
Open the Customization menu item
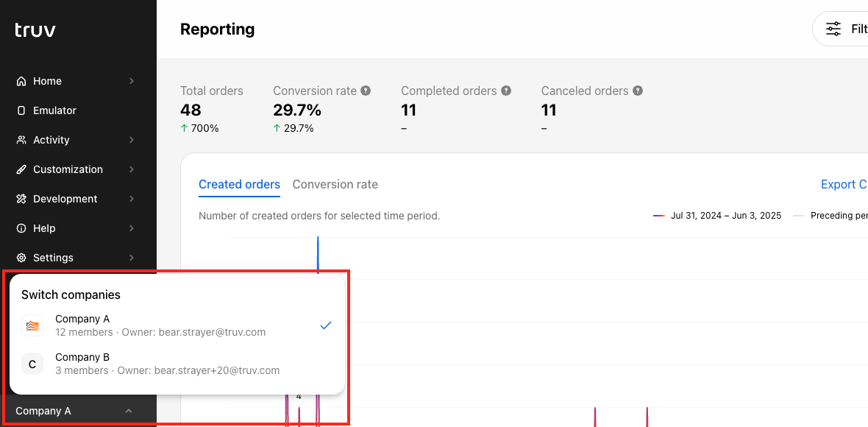77,169
